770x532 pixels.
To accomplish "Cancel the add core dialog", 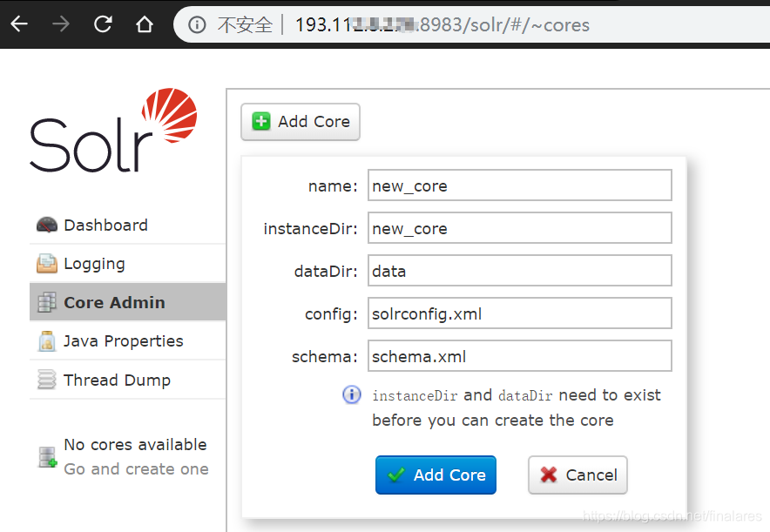I will [x=577, y=475].
